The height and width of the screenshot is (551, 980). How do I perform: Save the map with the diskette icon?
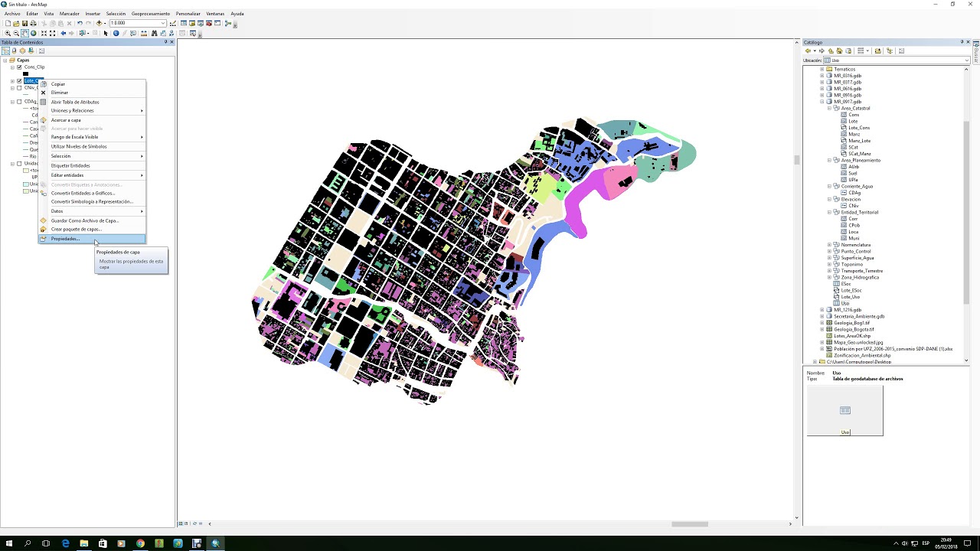tap(24, 23)
